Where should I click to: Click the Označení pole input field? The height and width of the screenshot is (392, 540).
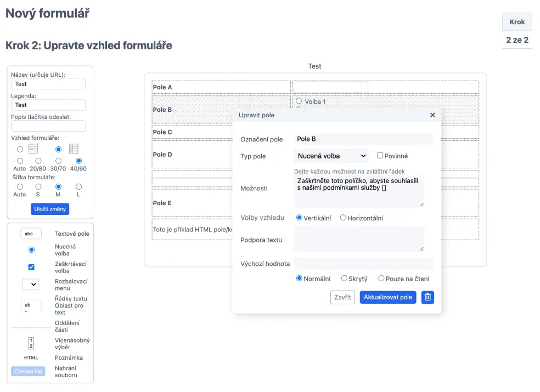[363, 139]
